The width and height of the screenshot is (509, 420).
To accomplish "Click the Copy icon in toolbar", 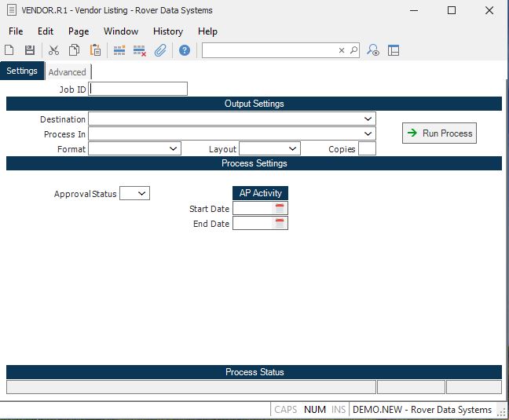I will [x=75, y=50].
